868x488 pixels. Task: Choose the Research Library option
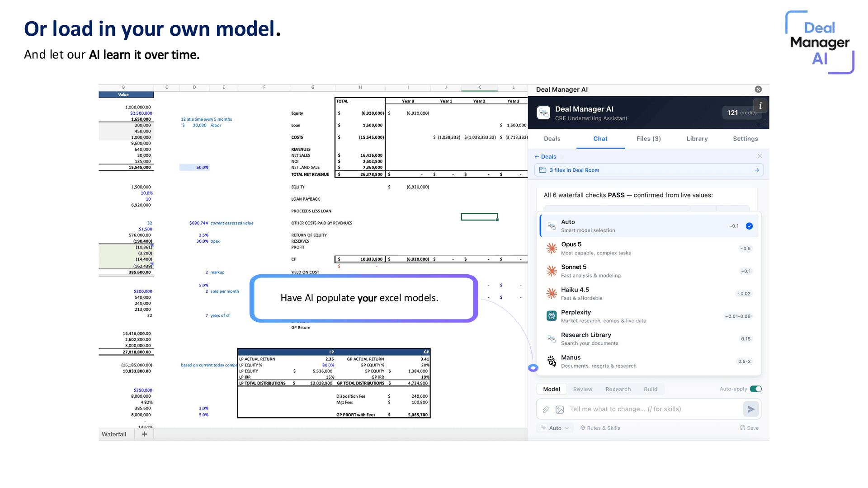point(649,339)
